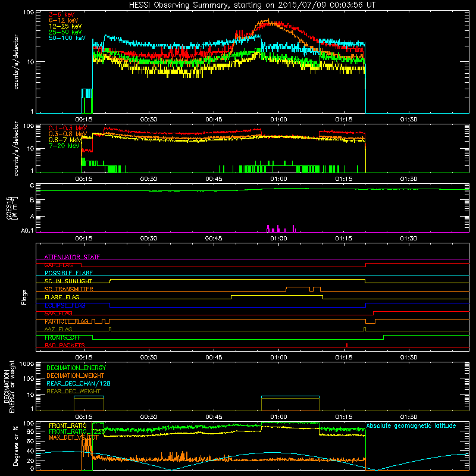Click the DECIMATION ENERGY or weight axis label
Image resolution: width=476 pixels, height=476 pixels.
[9, 386]
